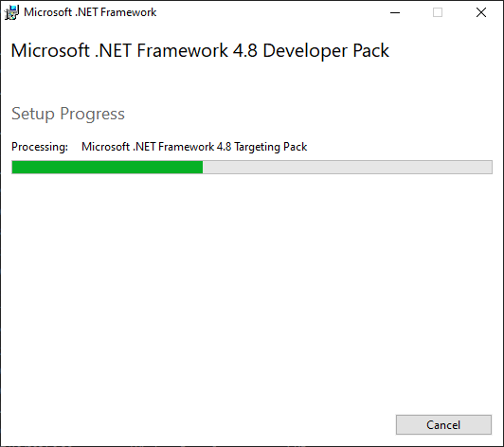Cancel the Developer Pack installation
Image resolution: width=504 pixels, height=447 pixels.
click(443, 425)
